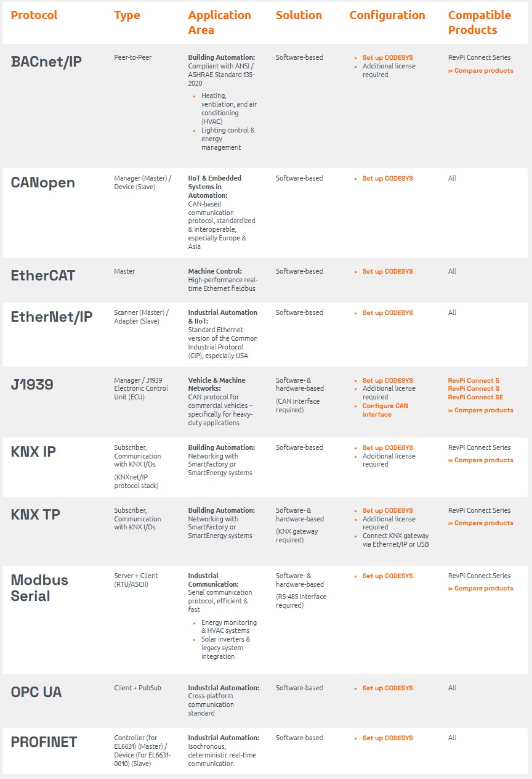The height and width of the screenshot is (779, 532).
Task: Compare products for the KNX IP protocol
Action: (480, 460)
